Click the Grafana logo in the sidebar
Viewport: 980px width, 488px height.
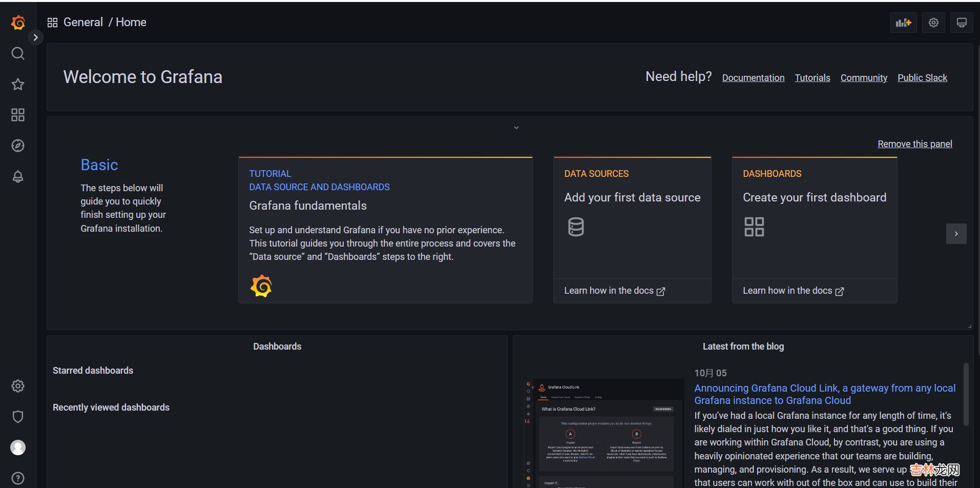(x=18, y=23)
